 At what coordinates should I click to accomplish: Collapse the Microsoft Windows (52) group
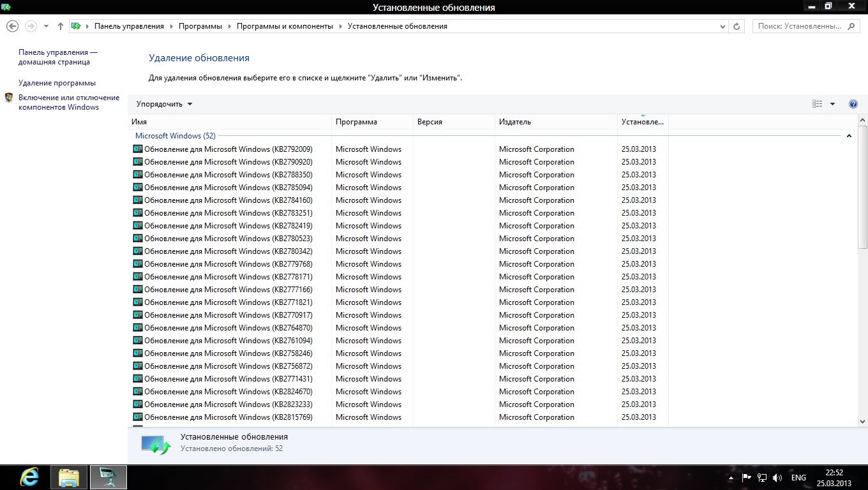[x=849, y=136]
